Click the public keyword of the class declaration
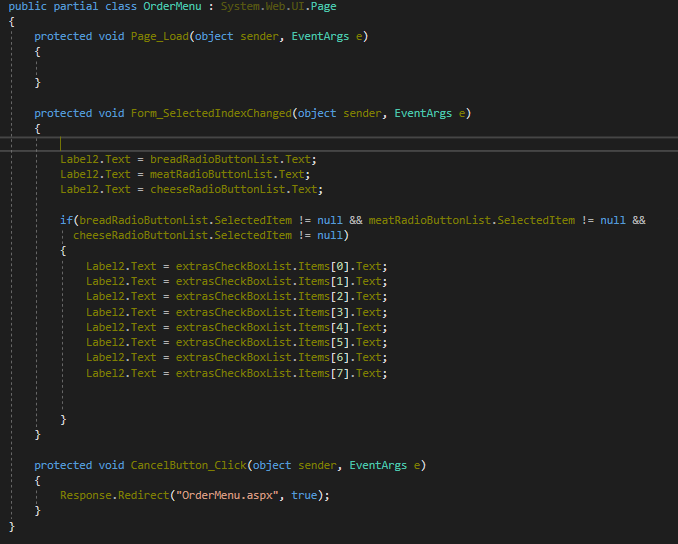 click(28, 6)
